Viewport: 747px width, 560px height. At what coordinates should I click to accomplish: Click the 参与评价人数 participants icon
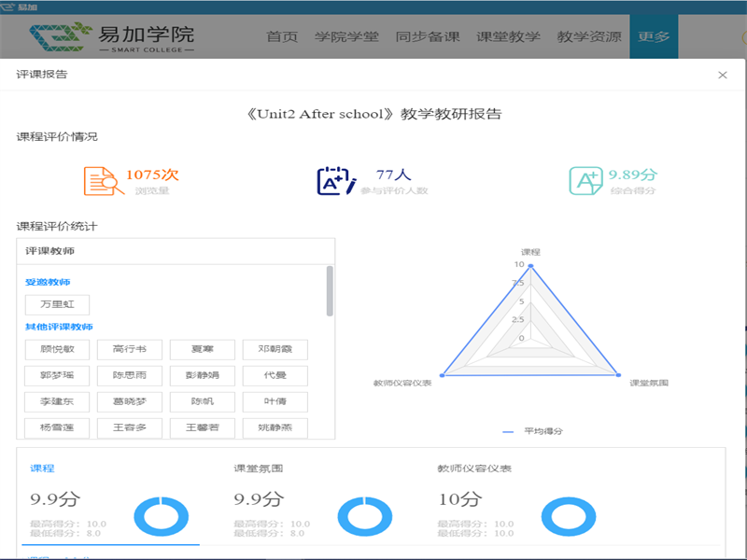pyautogui.click(x=335, y=181)
